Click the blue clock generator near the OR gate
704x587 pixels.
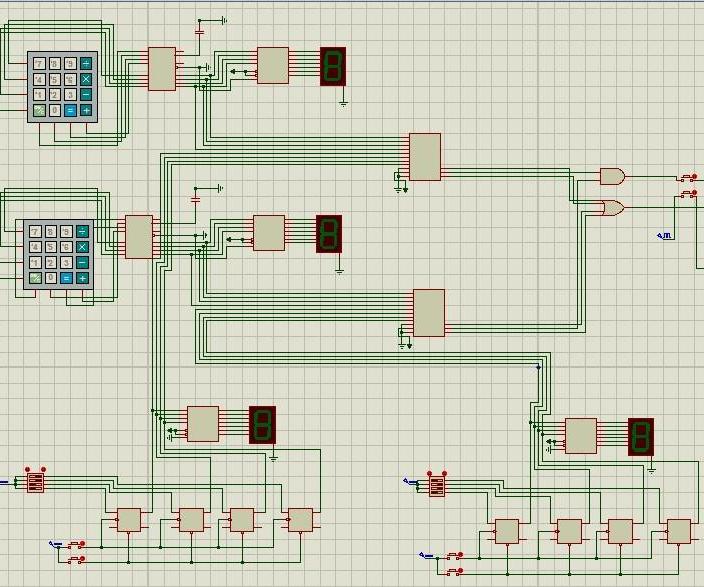664,236
